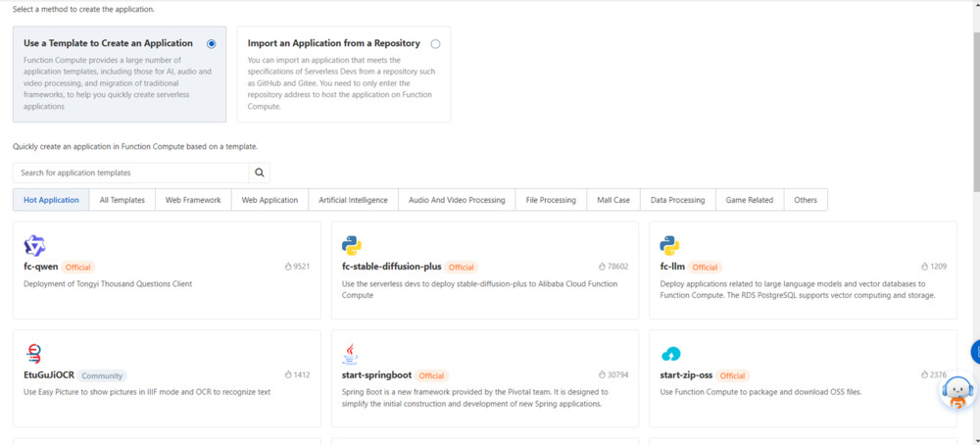
Task: Click the fc-llm Python logo icon
Action: point(669,245)
